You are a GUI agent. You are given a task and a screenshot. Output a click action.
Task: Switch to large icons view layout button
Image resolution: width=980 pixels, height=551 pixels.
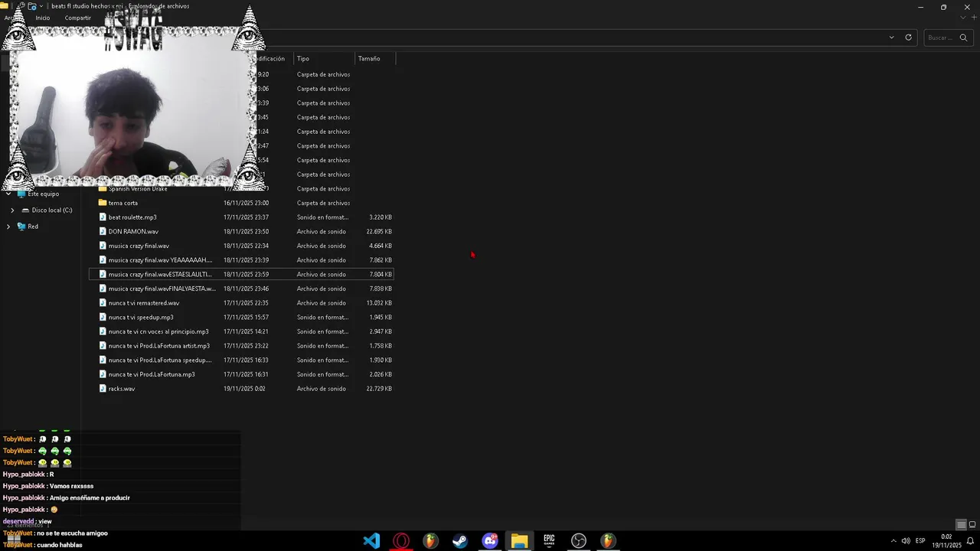(972, 525)
